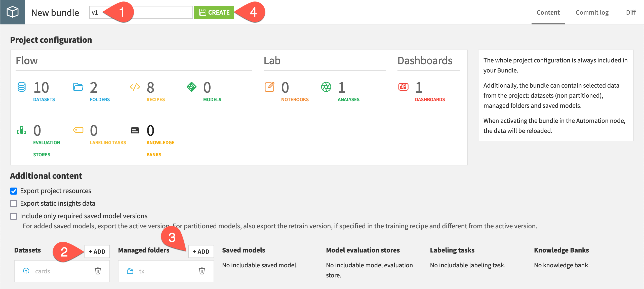Click the MODELS label
Screen dimensions: 644x289
[212, 99]
